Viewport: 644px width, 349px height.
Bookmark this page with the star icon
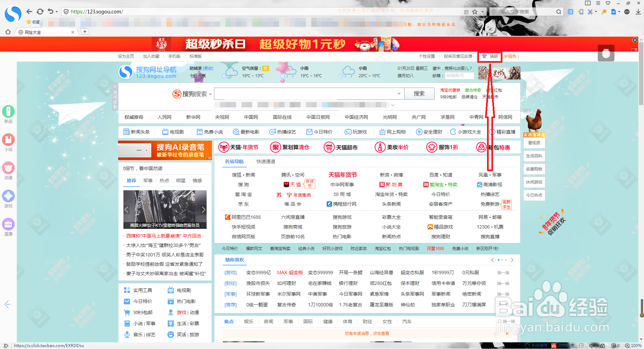(475, 12)
